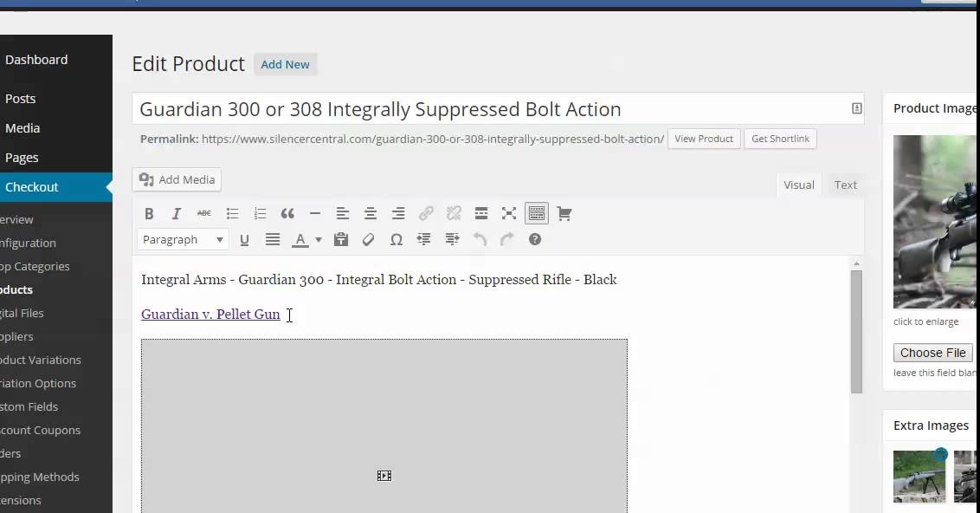This screenshot has width=980, height=513.
Task: Click the View Product button
Action: click(x=704, y=139)
